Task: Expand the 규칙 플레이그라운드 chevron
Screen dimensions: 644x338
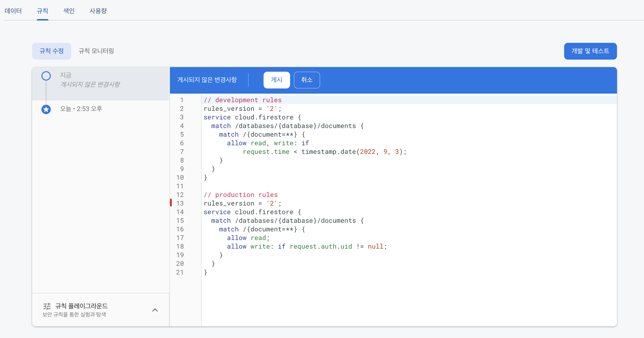Action: pyautogui.click(x=155, y=310)
